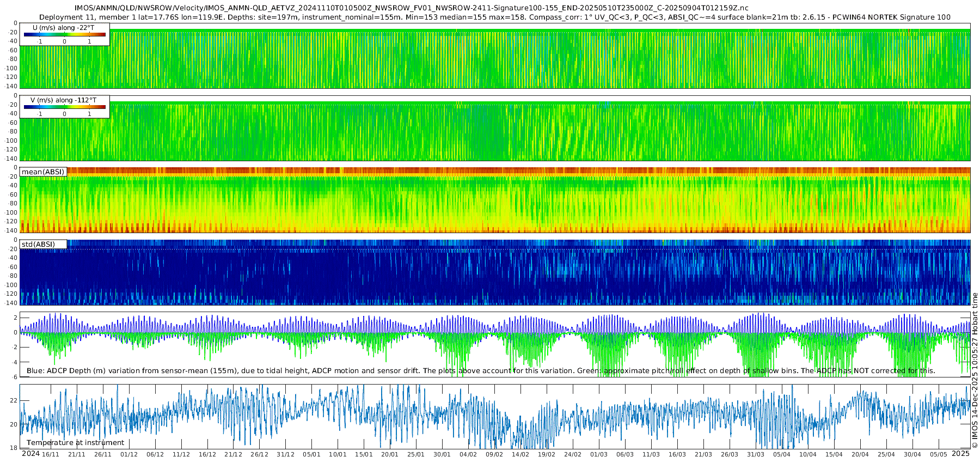980x463 pixels.
Task: Click the '24/02' date tick label
Action: tap(573, 454)
